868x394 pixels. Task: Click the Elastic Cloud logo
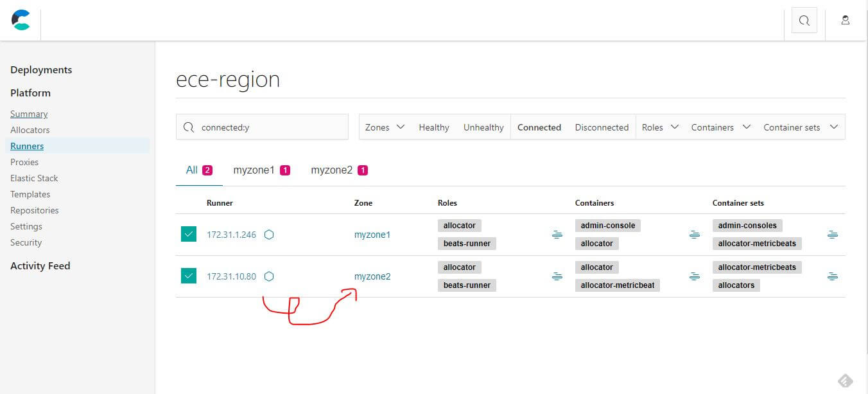pos(21,20)
